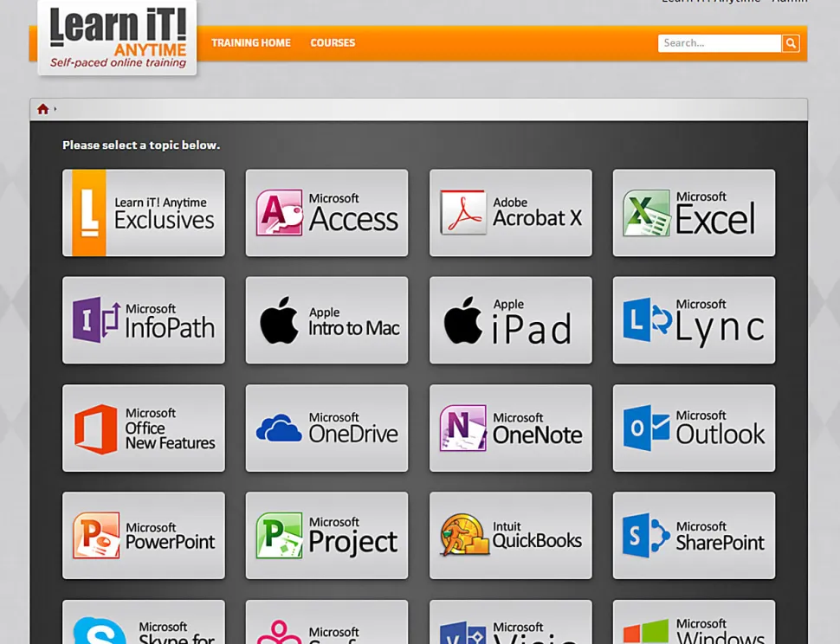This screenshot has width=840, height=644.
Task: Open the QuickBooks course title
Action: 537,541
